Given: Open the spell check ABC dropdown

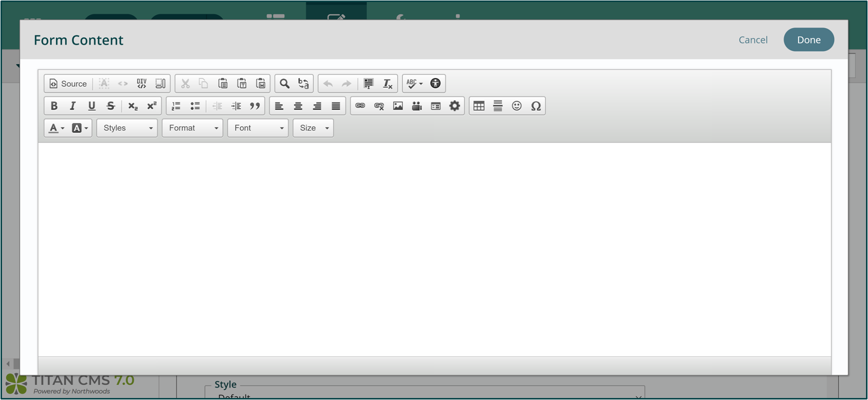Looking at the screenshot, I should (414, 83).
